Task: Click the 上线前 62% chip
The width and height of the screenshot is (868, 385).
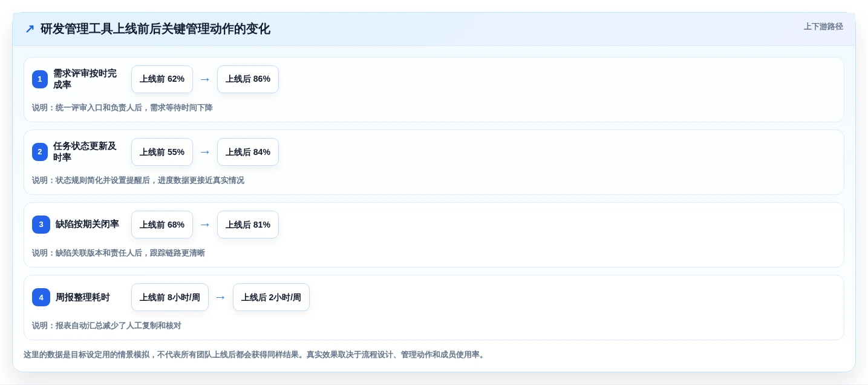Action: [162, 79]
